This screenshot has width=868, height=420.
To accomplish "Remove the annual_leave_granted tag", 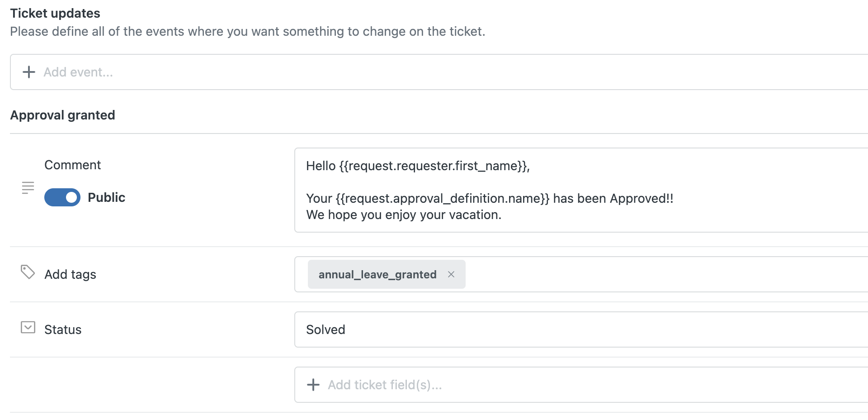I will point(451,274).
